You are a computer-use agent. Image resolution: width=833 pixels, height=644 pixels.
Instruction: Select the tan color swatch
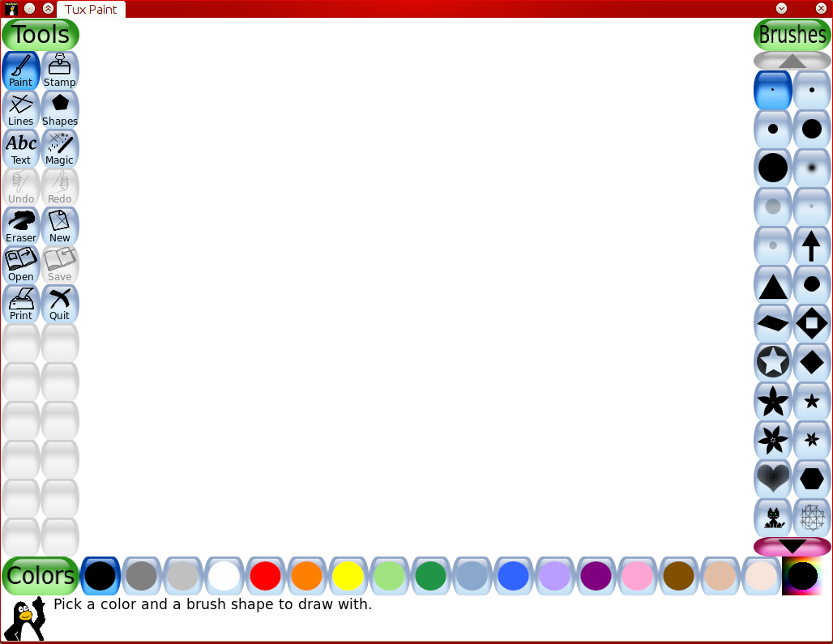[720, 575]
